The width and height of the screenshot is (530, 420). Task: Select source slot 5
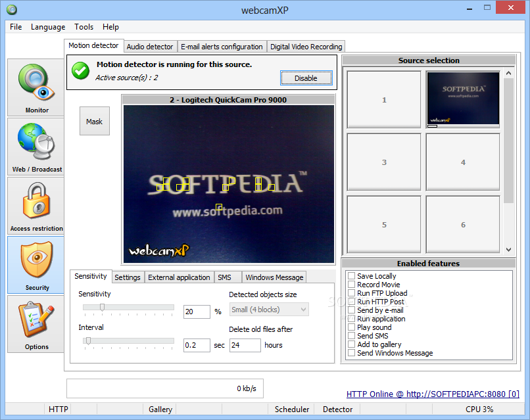(x=384, y=224)
